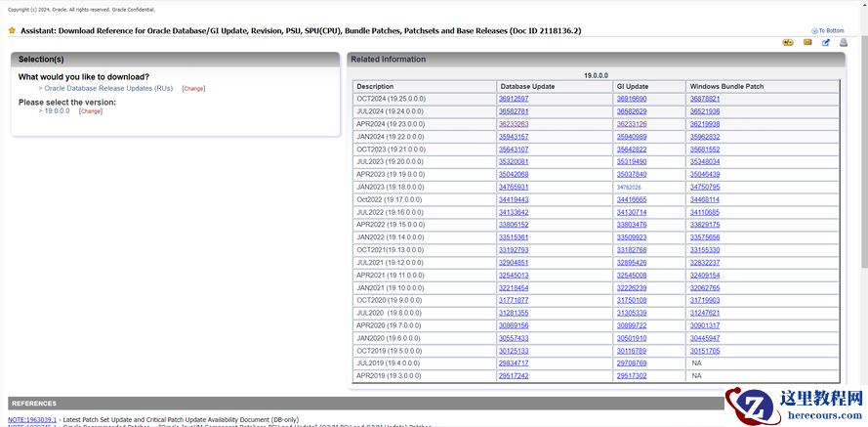Open Windows Bundle Patch 33575656

tap(705, 237)
